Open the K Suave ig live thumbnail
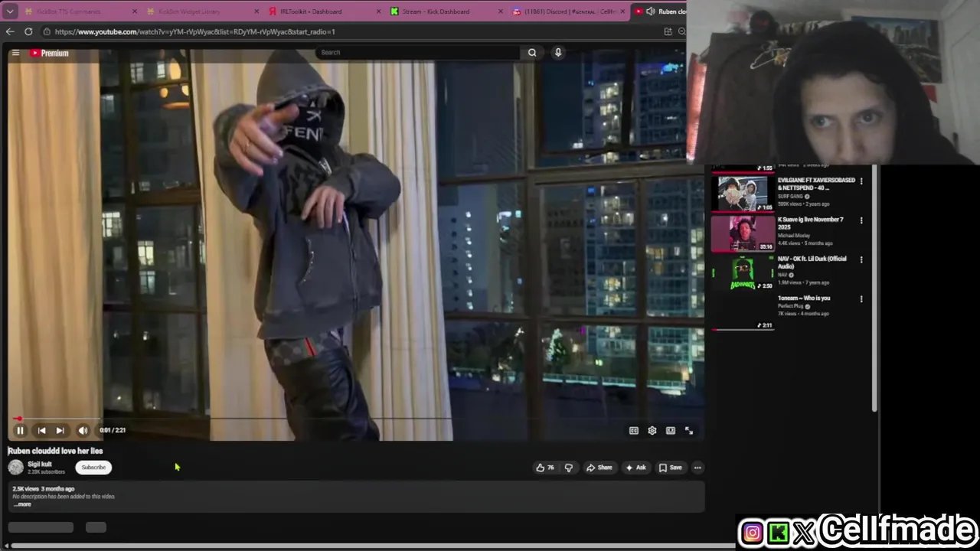 [742, 233]
